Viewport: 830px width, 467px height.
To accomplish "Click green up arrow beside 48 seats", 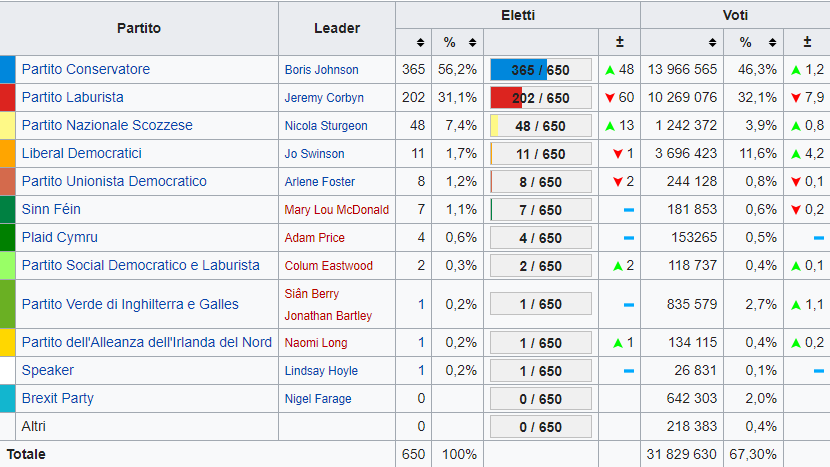I will (x=610, y=70).
